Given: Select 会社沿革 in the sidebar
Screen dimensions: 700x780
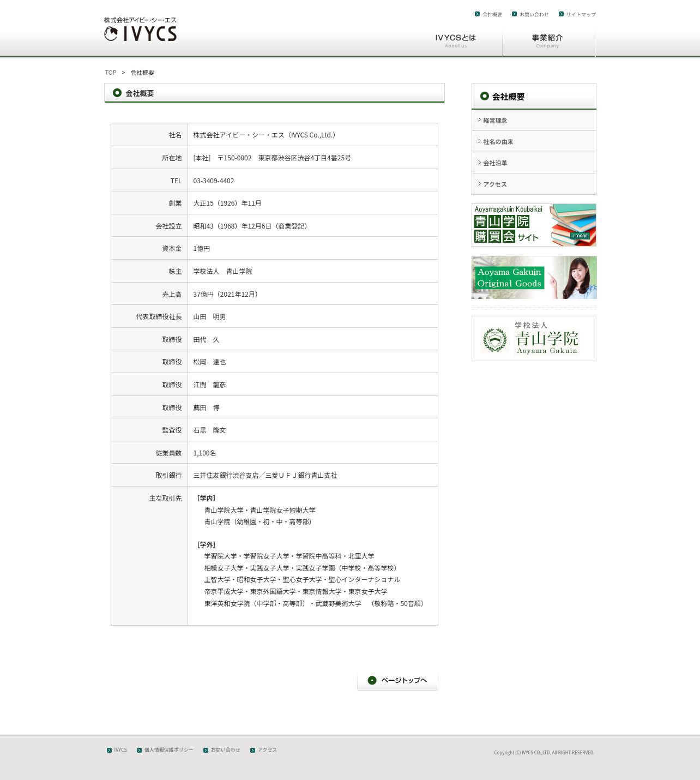Looking at the screenshot, I should point(534,163).
